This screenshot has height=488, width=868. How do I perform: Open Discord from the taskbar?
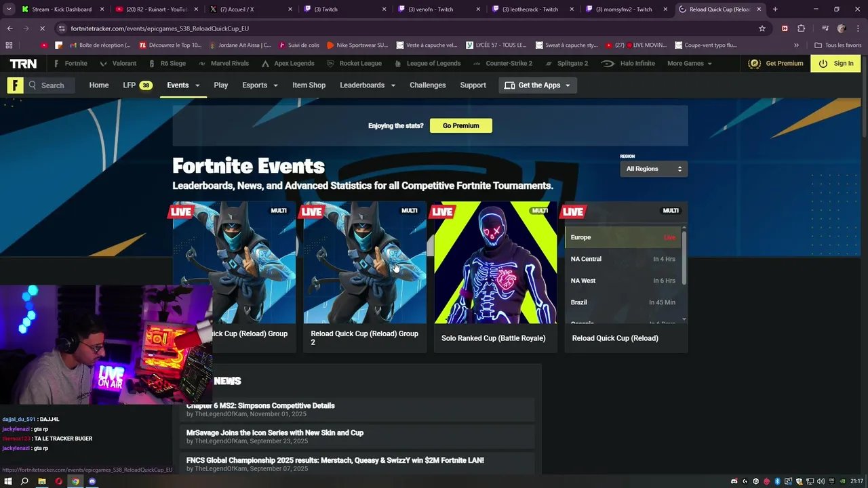(x=92, y=481)
